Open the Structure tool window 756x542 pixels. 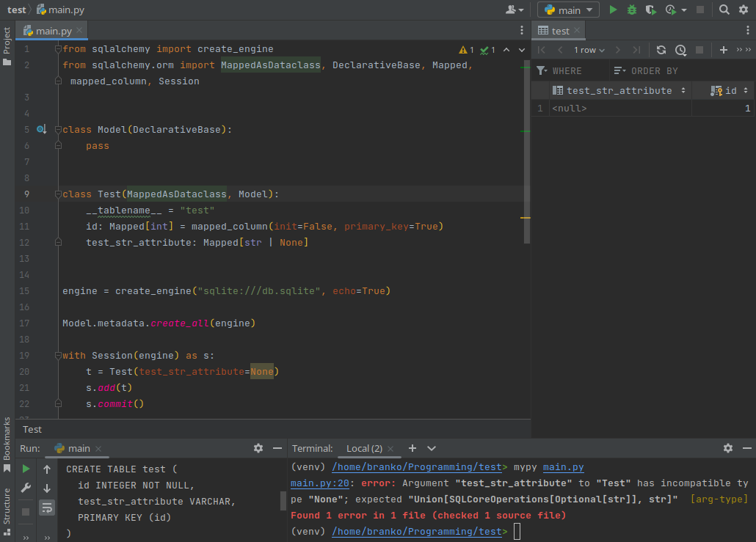[x=7, y=506]
